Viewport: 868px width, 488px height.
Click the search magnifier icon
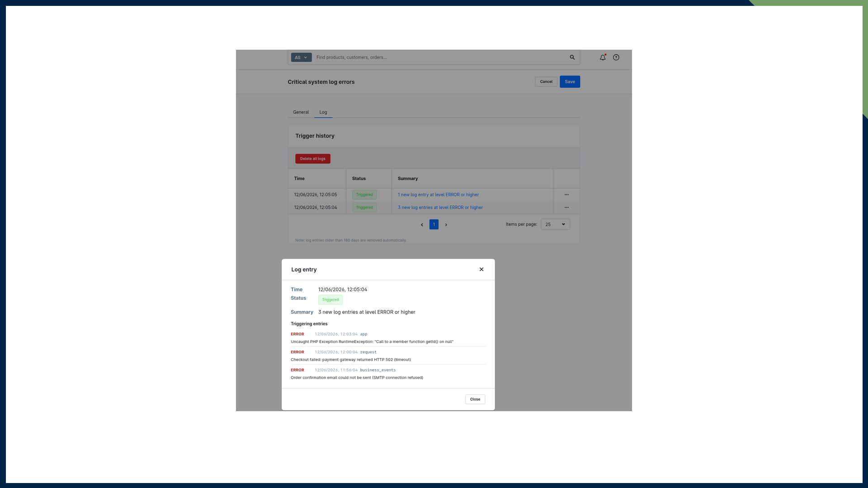(572, 57)
